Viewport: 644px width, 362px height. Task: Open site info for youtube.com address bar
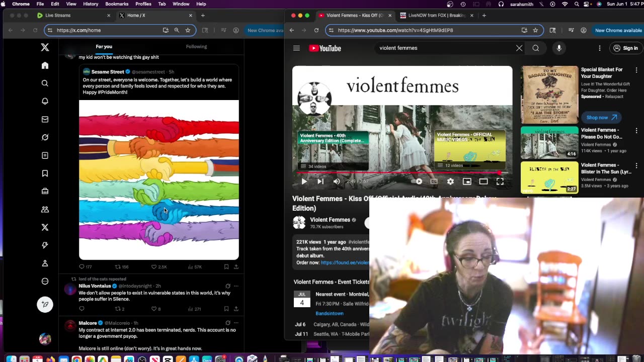[x=330, y=30]
